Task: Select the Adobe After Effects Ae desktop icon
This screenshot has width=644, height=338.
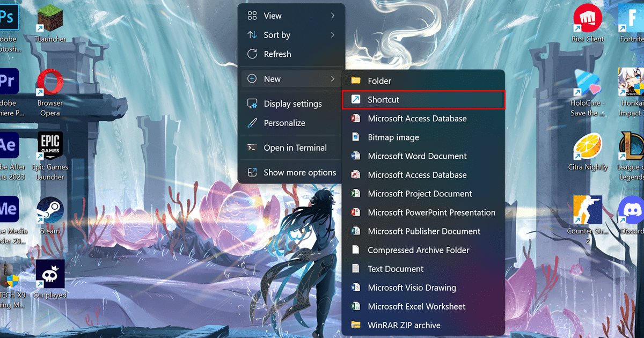Action: pos(10,156)
